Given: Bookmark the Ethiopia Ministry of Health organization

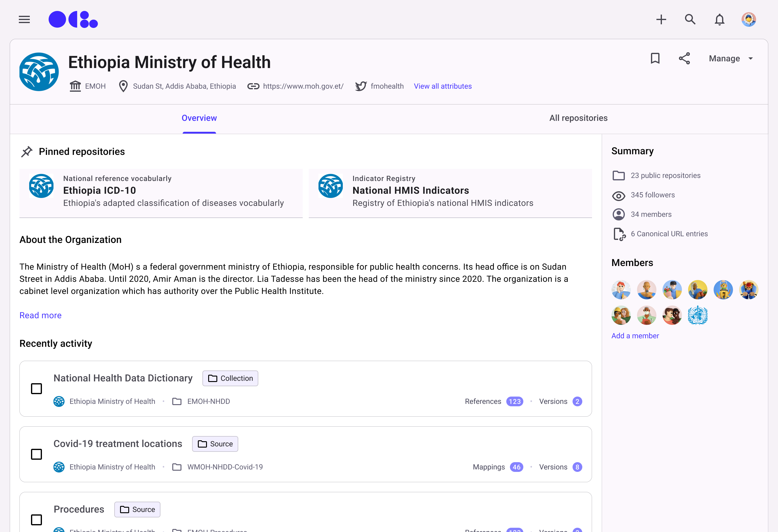Looking at the screenshot, I should (x=655, y=59).
